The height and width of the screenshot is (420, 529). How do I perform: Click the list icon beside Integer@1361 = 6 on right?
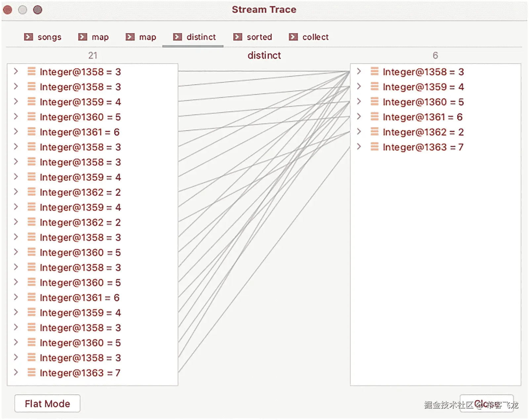[x=374, y=117]
